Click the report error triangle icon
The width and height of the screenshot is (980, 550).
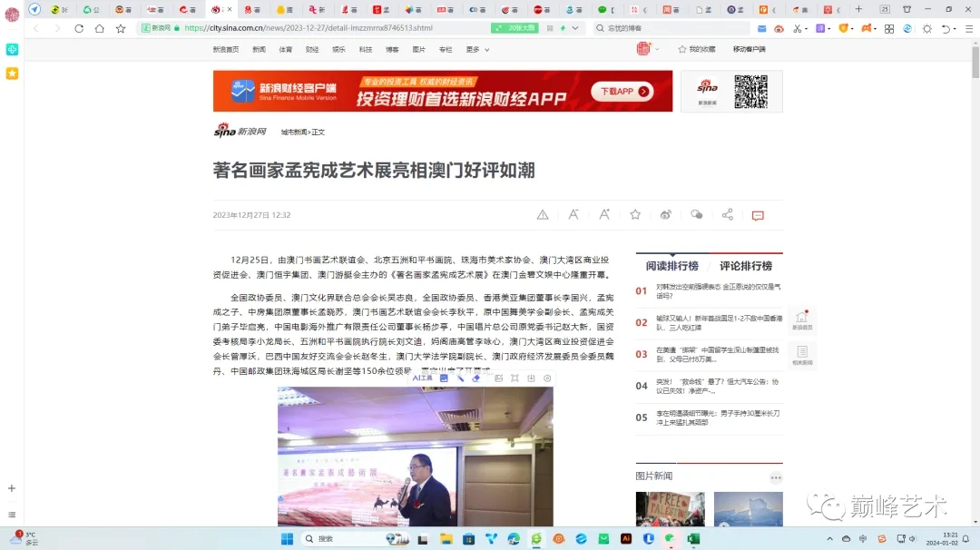point(543,215)
